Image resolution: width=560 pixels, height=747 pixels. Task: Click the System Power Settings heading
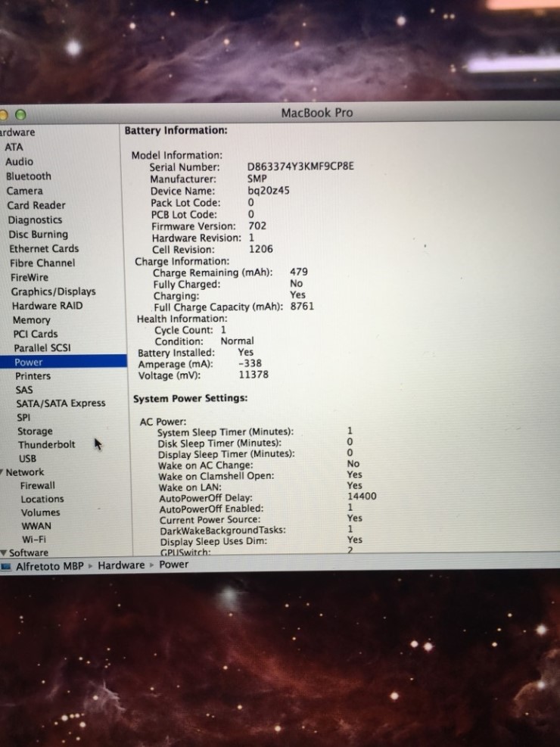click(x=191, y=398)
